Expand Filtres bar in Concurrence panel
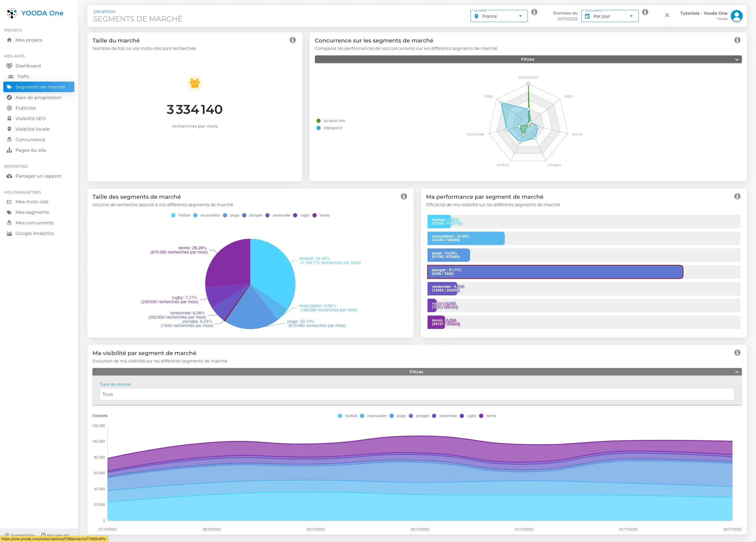This screenshot has width=756, height=542. [x=528, y=59]
